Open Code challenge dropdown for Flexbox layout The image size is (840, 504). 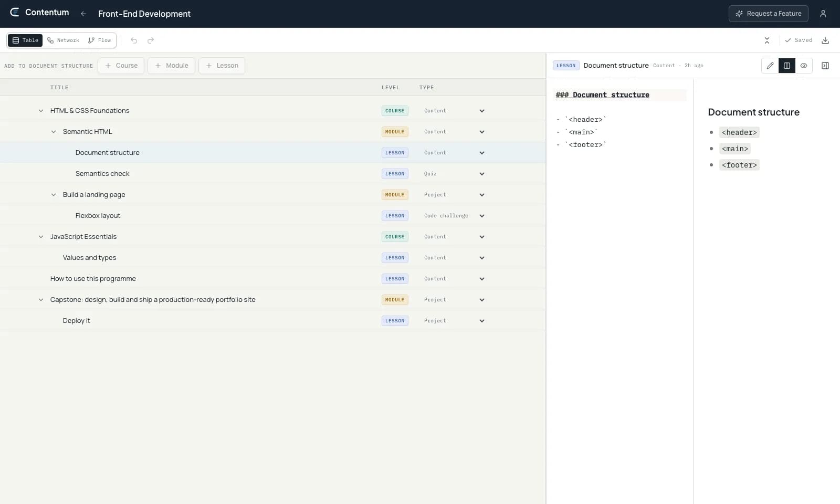454,216
